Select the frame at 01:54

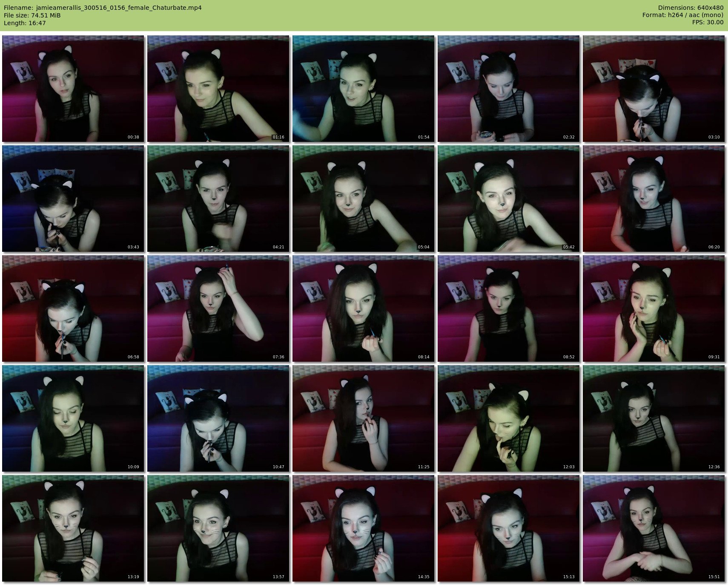[364, 89]
